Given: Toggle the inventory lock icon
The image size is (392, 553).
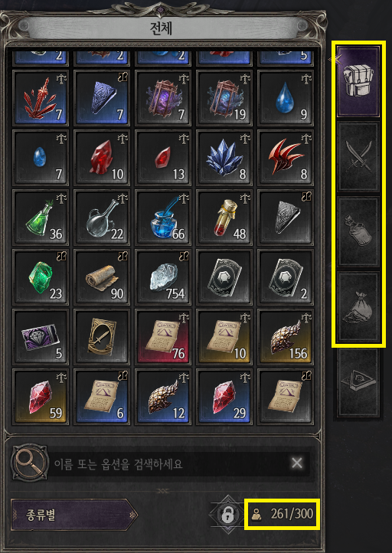Looking at the screenshot, I should pyautogui.click(x=226, y=515).
